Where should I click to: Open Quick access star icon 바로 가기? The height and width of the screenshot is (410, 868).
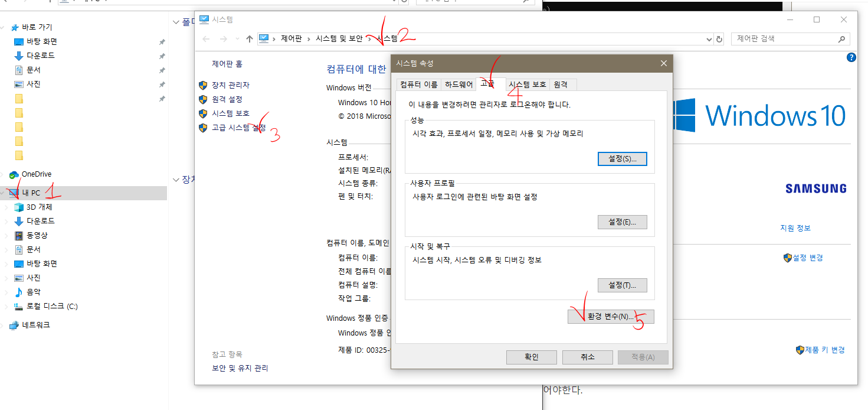coord(14,27)
